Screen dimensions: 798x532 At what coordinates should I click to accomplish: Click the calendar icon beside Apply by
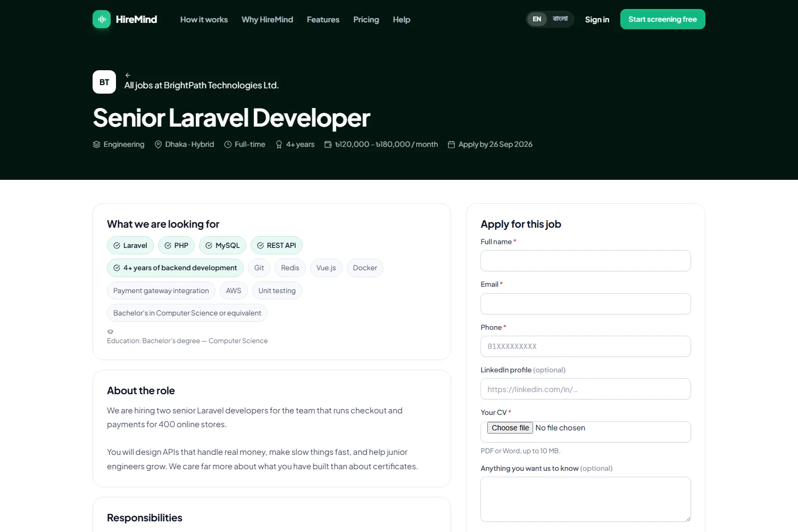coord(451,145)
